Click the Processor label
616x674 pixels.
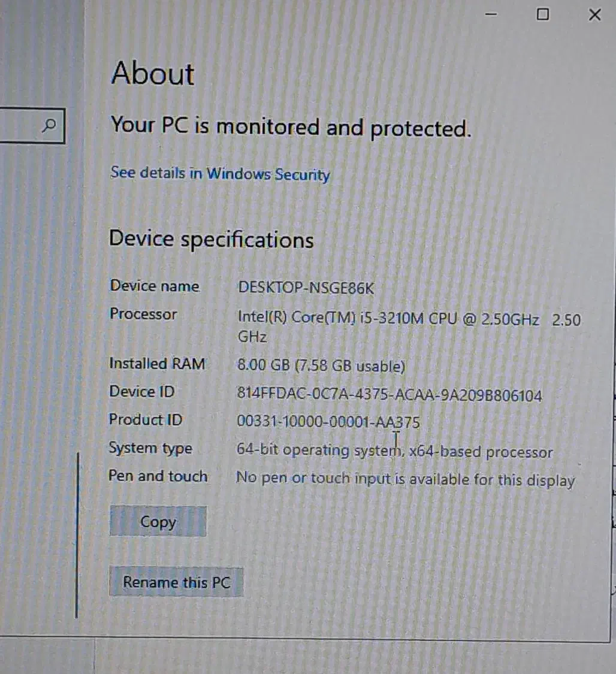(x=143, y=314)
